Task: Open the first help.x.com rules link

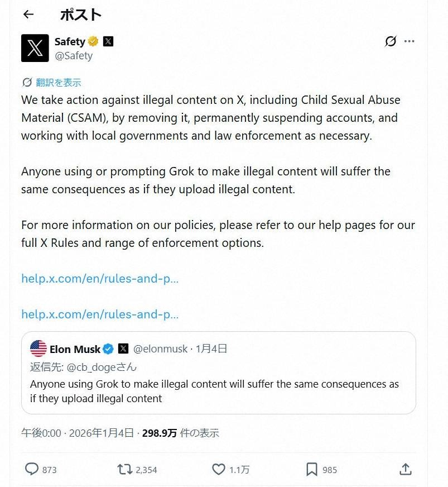Action: coord(100,278)
